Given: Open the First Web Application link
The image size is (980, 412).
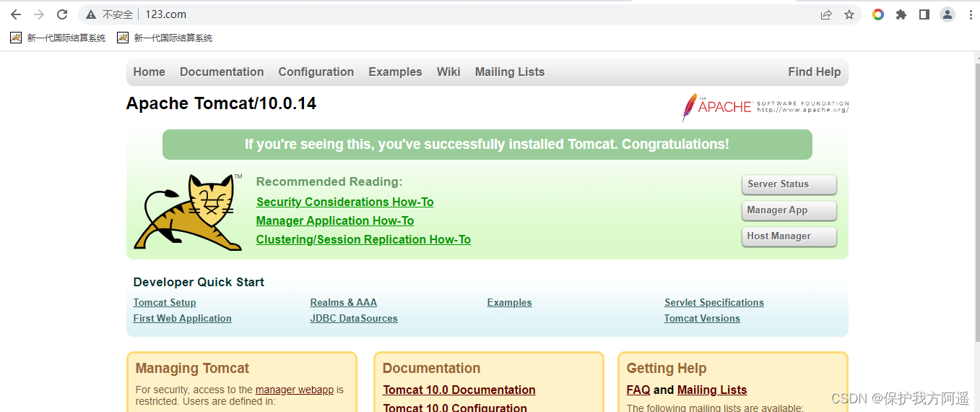Looking at the screenshot, I should (183, 318).
